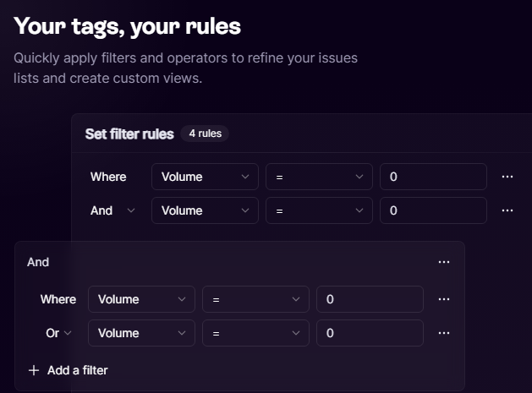Viewport: 532px width, 393px height.
Task: Change the And conjunction dropdown in the second rule
Action: (113, 210)
